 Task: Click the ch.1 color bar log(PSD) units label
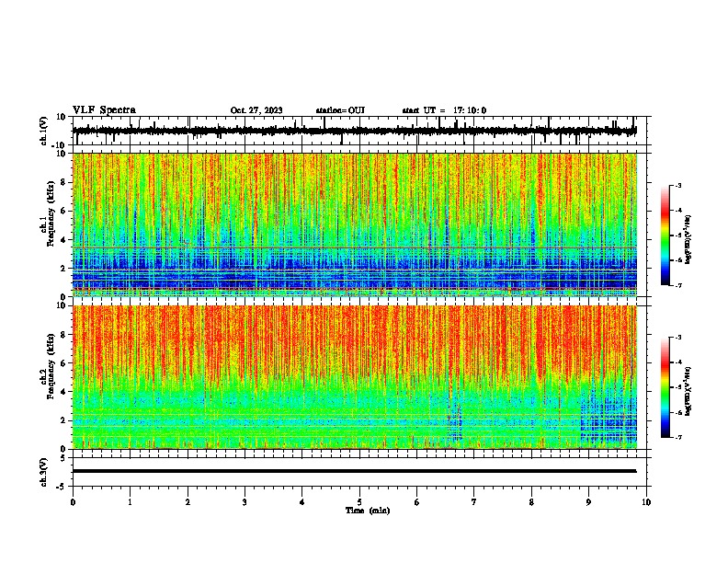point(688,239)
